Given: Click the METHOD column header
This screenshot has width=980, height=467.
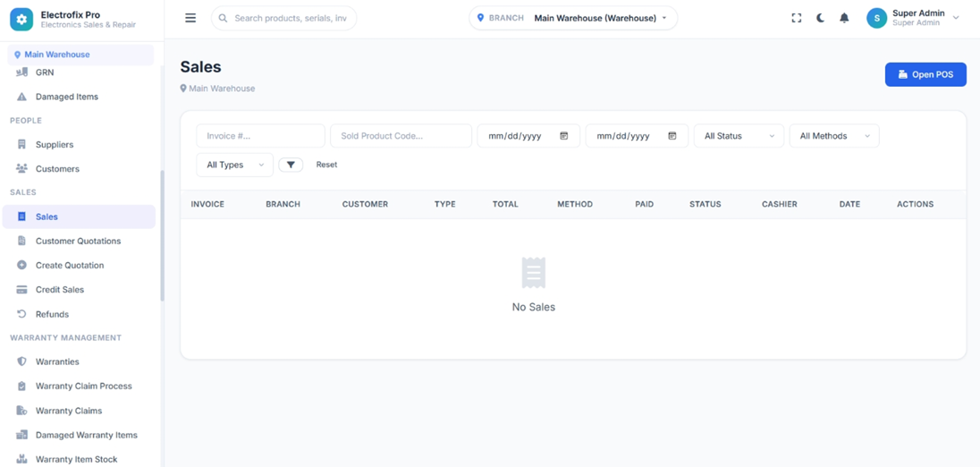Looking at the screenshot, I should click(x=575, y=205).
